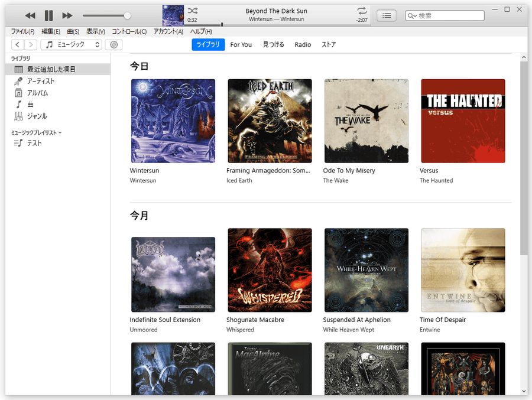Select アルバム in the sidebar

58,93
